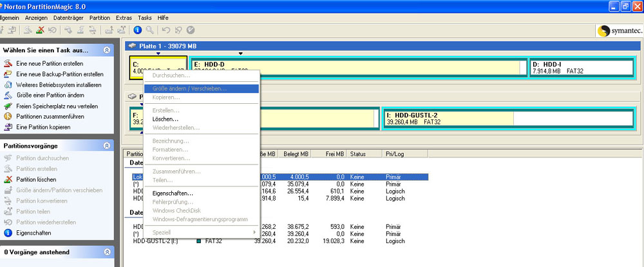Click the icon beside 'Eine neue Backup-Partition erstellen'
This screenshot has height=267, width=644.
coord(8,74)
